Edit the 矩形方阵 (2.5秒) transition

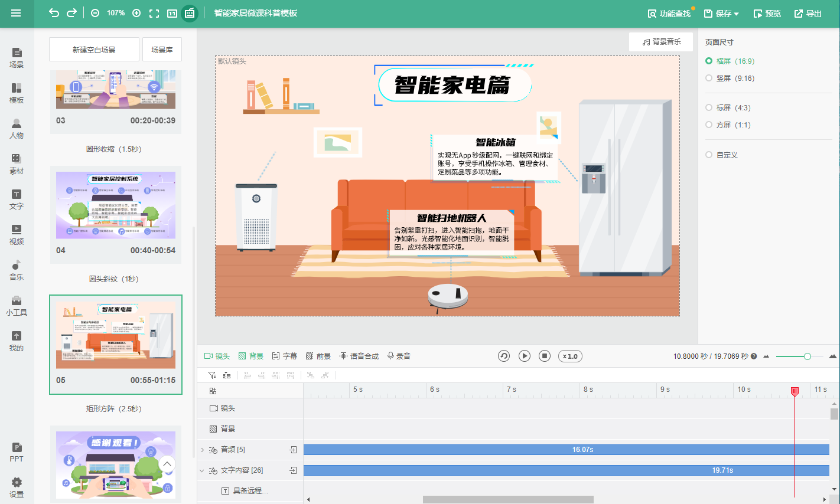click(114, 408)
